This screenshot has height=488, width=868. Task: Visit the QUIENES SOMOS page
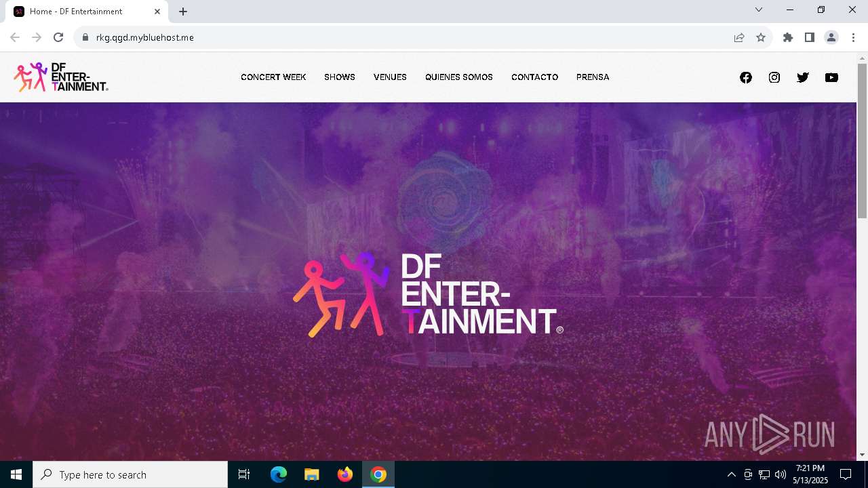coord(459,77)
